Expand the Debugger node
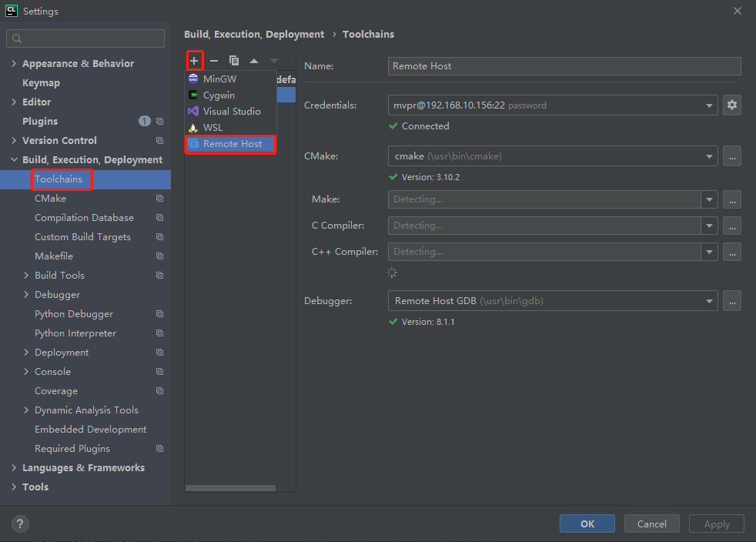This screenshot has width=756, height=542. click(x=26, y=295)
